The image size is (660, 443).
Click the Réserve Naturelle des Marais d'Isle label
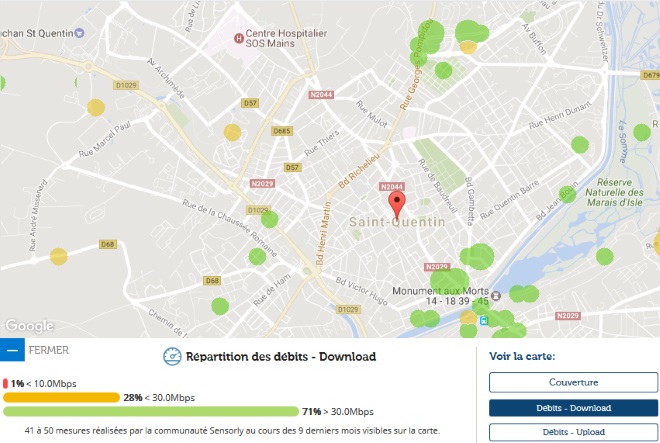[x=615, y=192]
